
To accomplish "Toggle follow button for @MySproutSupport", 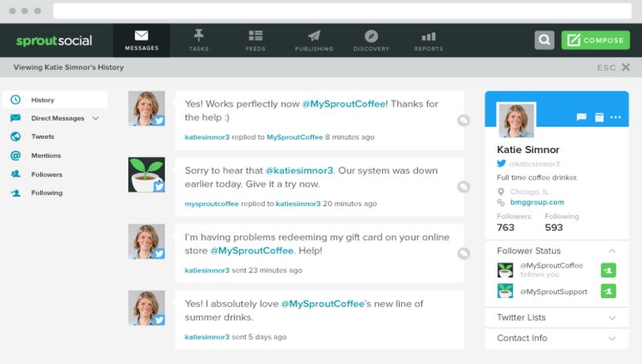I will pyautogui.click(x=608, y=291).
